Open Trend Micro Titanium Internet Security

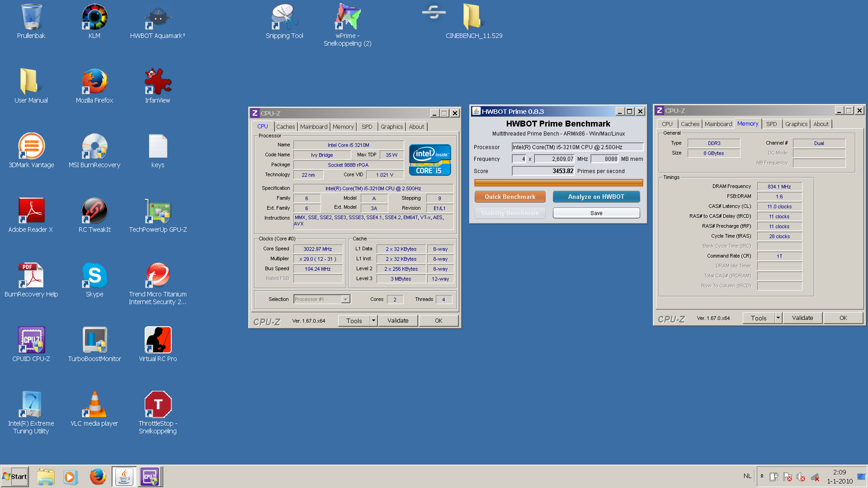pos(158,283)
